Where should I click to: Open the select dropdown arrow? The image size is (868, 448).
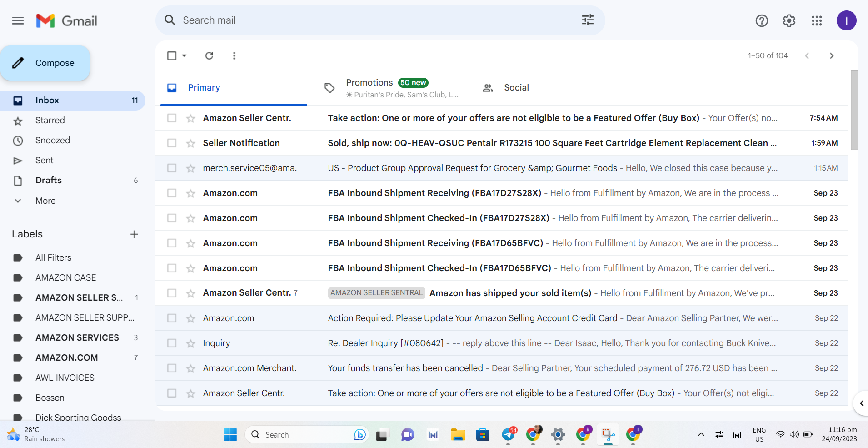184,55
